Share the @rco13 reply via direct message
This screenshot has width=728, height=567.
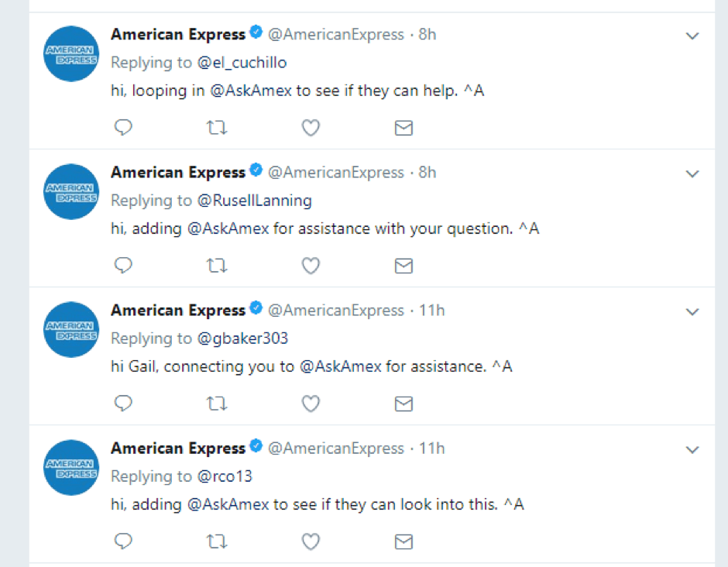(403, 541)
